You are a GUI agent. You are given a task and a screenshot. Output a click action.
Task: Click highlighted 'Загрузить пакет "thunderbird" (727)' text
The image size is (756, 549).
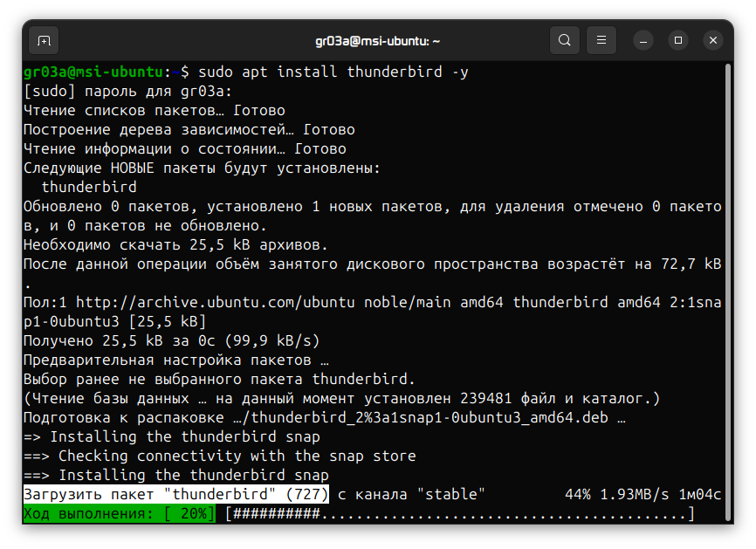click(176, 495)
